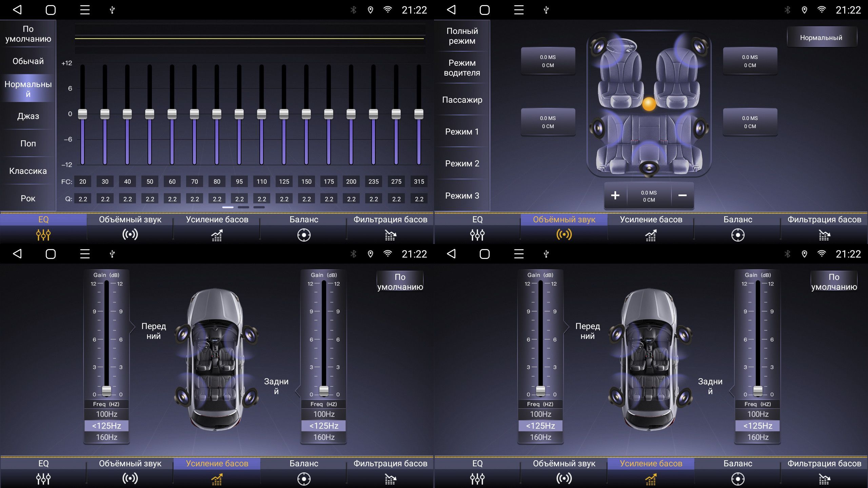Screen dimensions: 868x488
Task: Click the orange sound-center ball between seats
Action: (649, 104)
